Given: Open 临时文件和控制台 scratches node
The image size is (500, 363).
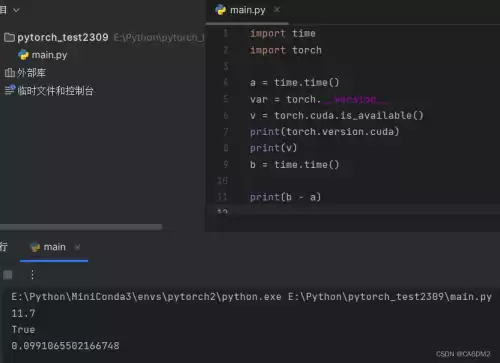Looking at the screenshot, I should (55, 91).
